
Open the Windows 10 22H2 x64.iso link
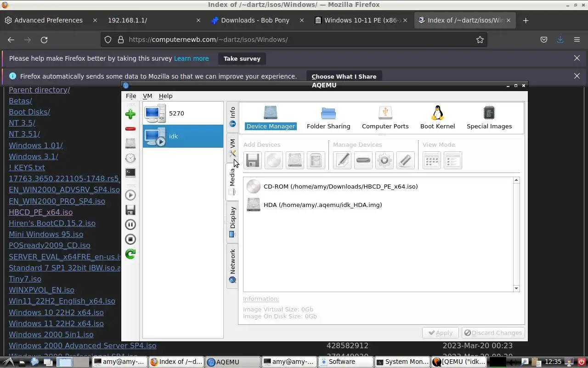(56, 312)
